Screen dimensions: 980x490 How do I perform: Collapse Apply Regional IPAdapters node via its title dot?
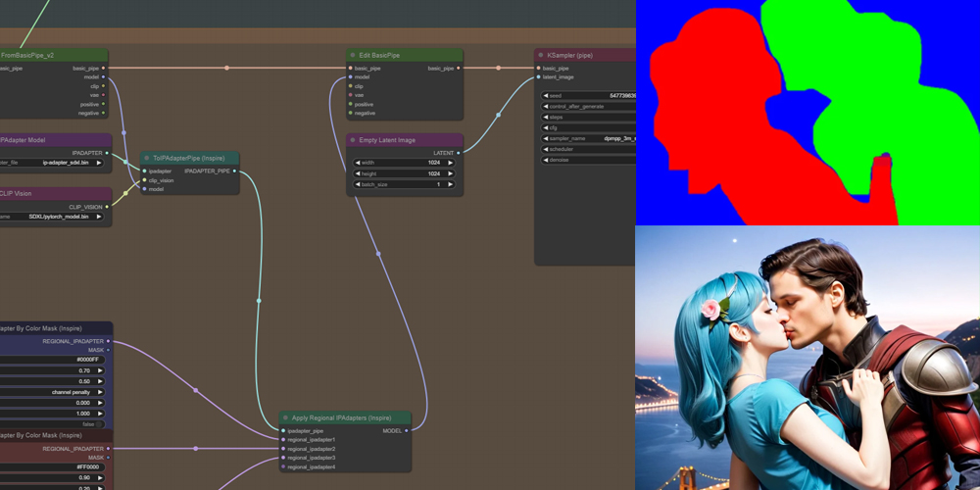click(285, 418)
